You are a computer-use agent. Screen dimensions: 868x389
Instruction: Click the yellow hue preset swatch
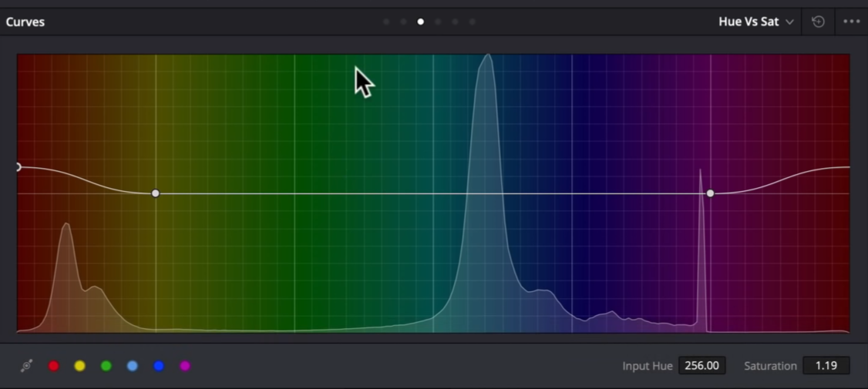click(79, 366)
